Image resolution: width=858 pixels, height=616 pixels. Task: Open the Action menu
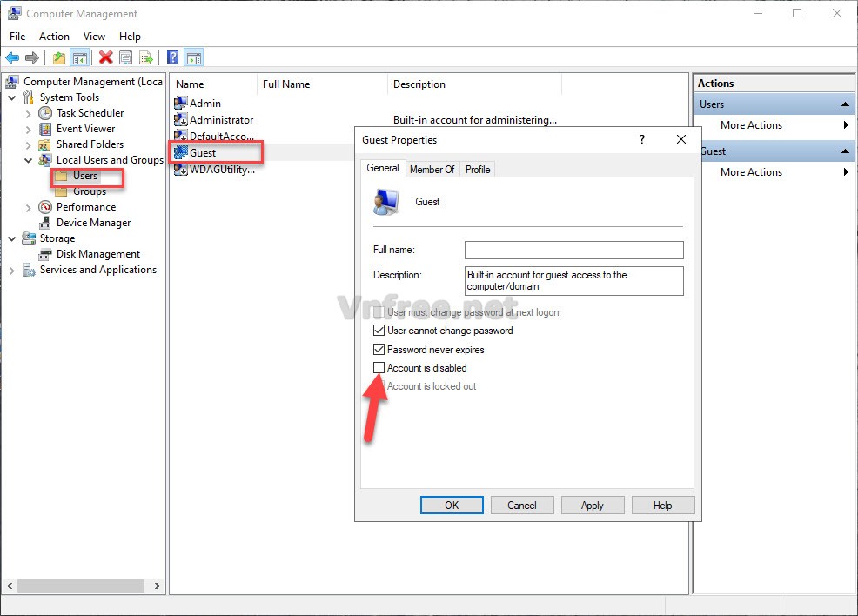(54, 37)
